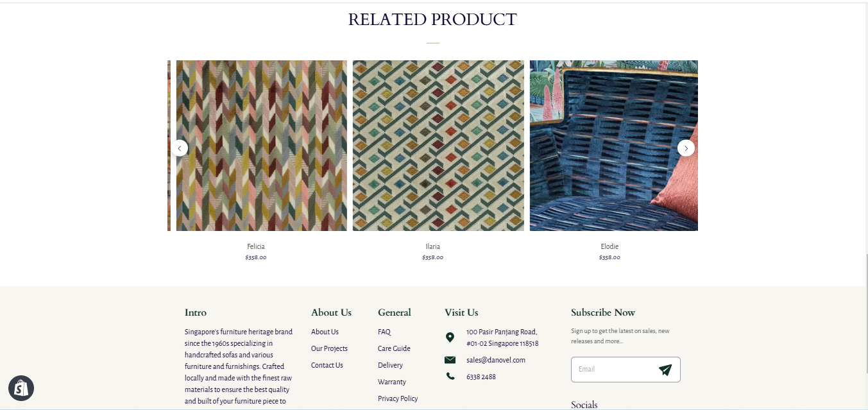The height and width of the screenshot is (410, 868).
Task: Click the previous carousel arrow
Action: tap(180, 148)
